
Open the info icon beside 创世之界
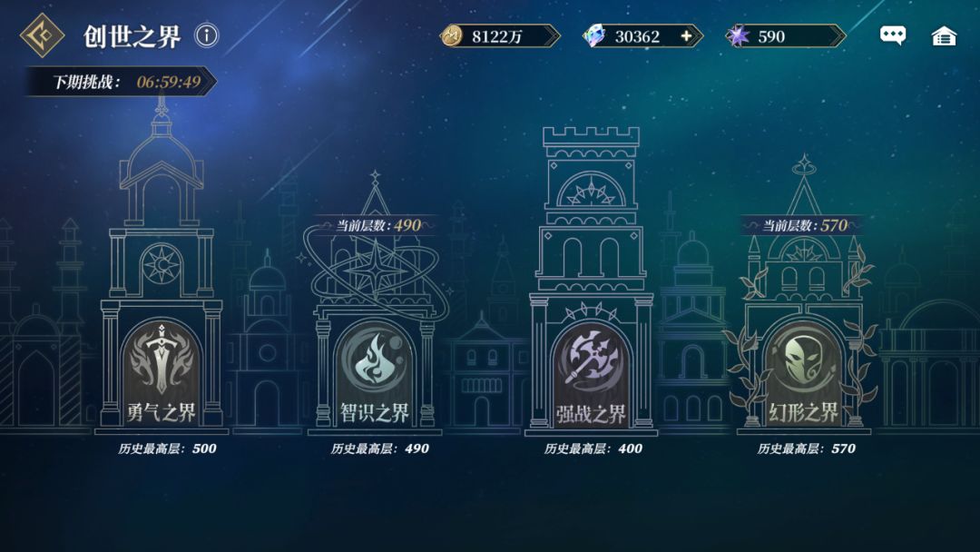(x=207, y=35)
